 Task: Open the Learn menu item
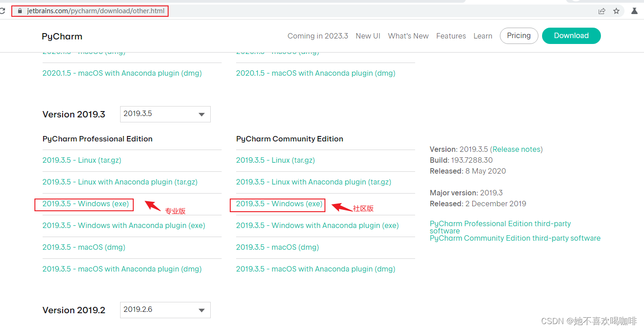click(483, 36)
